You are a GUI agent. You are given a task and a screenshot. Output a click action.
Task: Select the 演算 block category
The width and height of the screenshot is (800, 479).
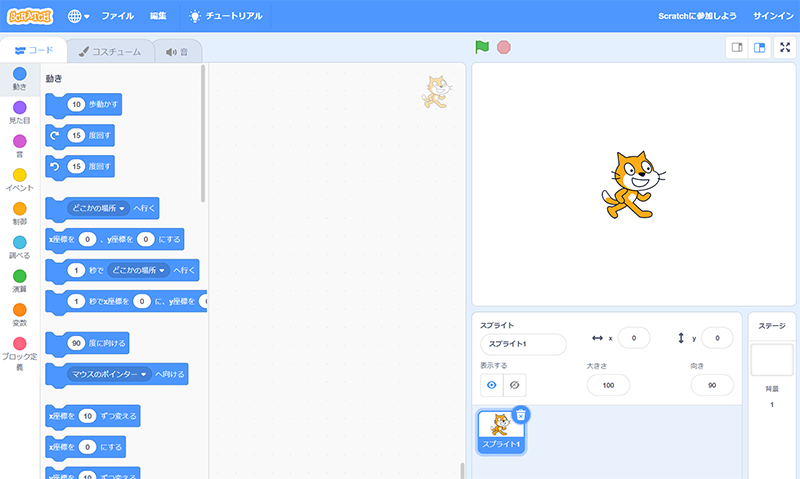click(19, 281)
